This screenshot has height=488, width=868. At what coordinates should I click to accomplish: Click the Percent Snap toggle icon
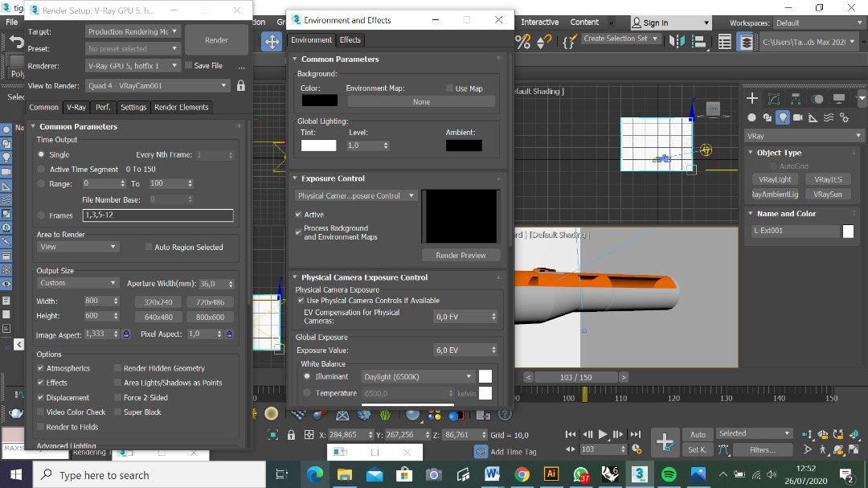click(x=523, y=42)
